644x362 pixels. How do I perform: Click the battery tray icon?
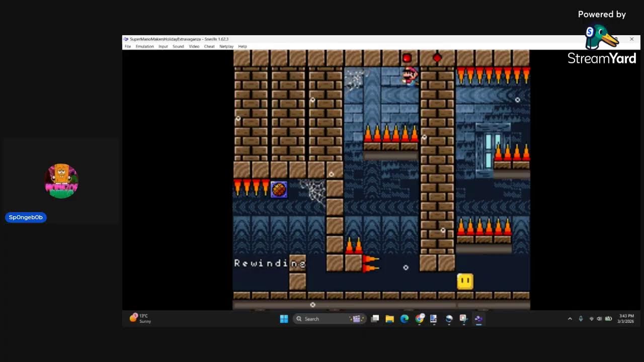click(x=608, y=319)
